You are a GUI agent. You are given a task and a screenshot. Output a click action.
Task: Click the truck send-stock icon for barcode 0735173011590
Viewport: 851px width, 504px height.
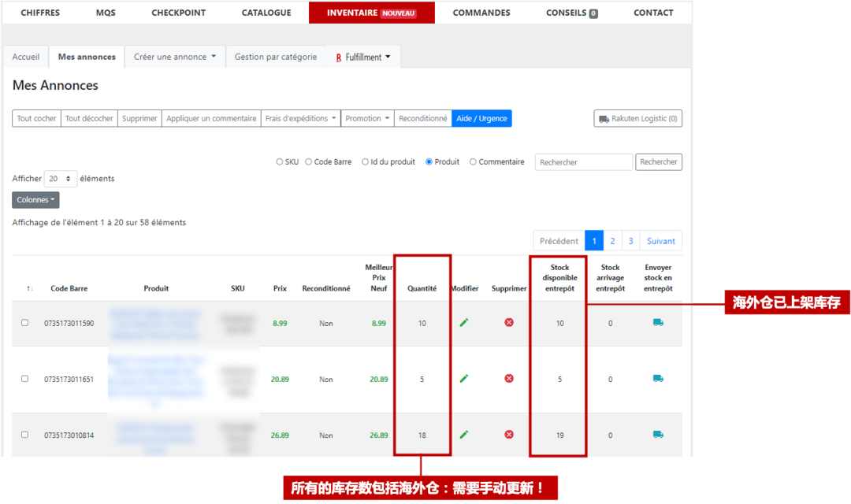click(658, 323)
